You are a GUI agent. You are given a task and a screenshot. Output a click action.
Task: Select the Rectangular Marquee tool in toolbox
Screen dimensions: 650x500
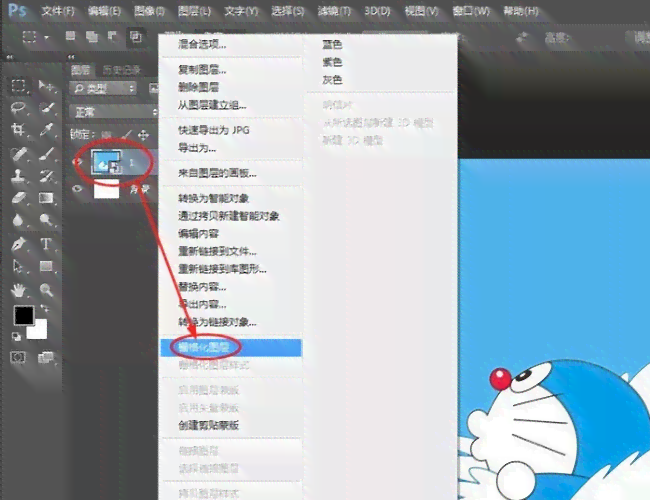[x=18, y=86]
